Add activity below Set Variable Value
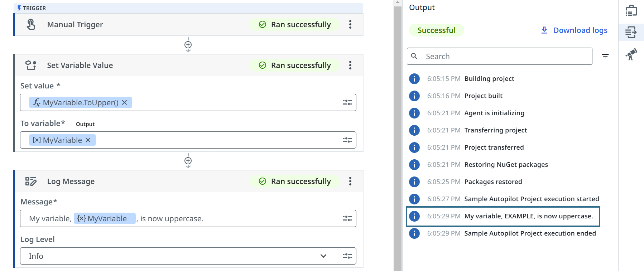 point(188,161)
